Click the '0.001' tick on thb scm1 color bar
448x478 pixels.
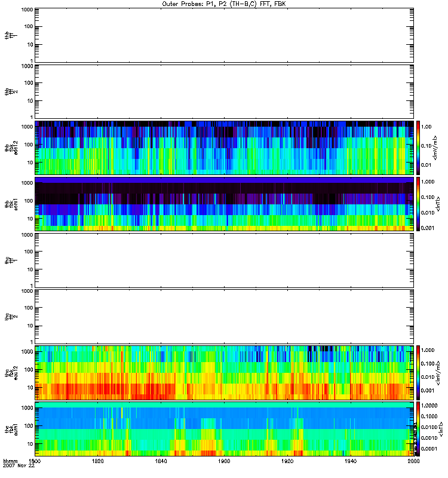[x=428, y=228]
